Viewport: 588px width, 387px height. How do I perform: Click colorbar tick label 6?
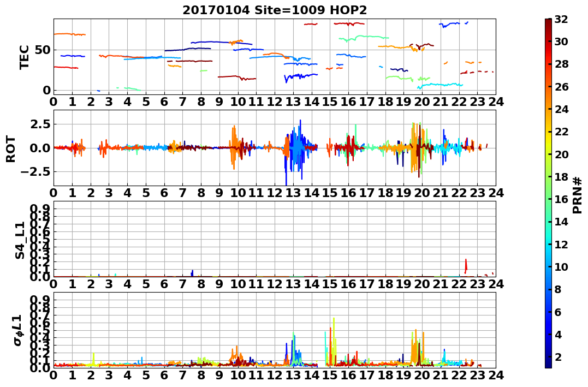click(x=558, y=312)
